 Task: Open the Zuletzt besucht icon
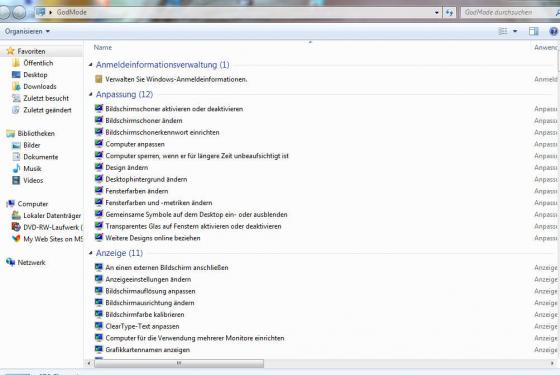(x=16, y=98)
